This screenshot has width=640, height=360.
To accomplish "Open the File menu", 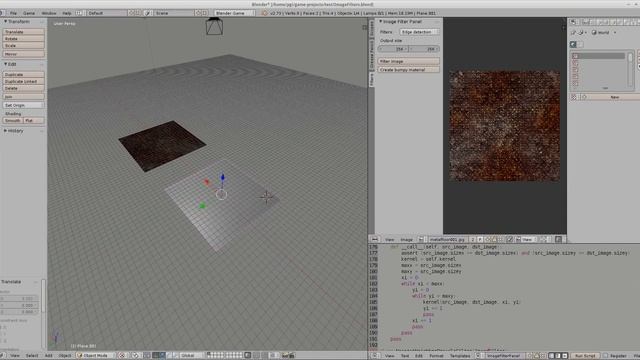I will pyautogui.click(x=13, y=13).
